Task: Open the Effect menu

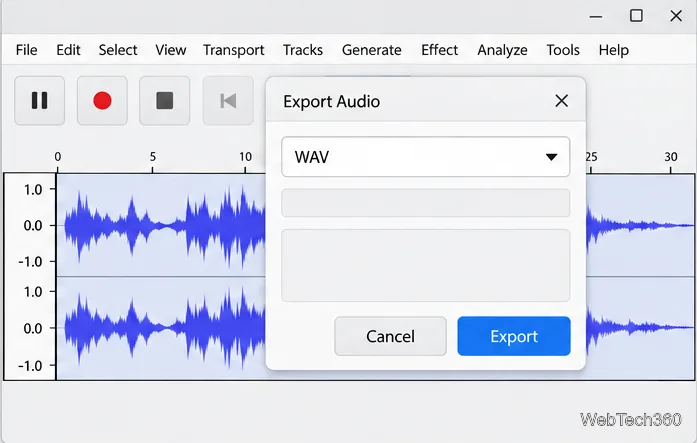Action: (439, 50)
